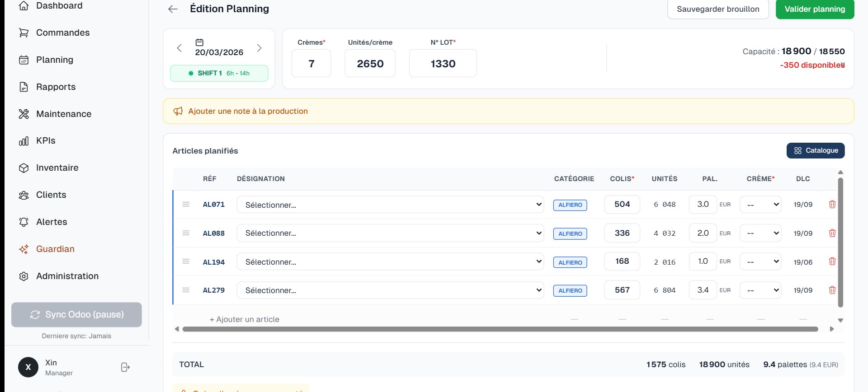Open the designation dropdown for AL071
The width and height of the screenshot is (868, 392).
(x=390, y=205)
